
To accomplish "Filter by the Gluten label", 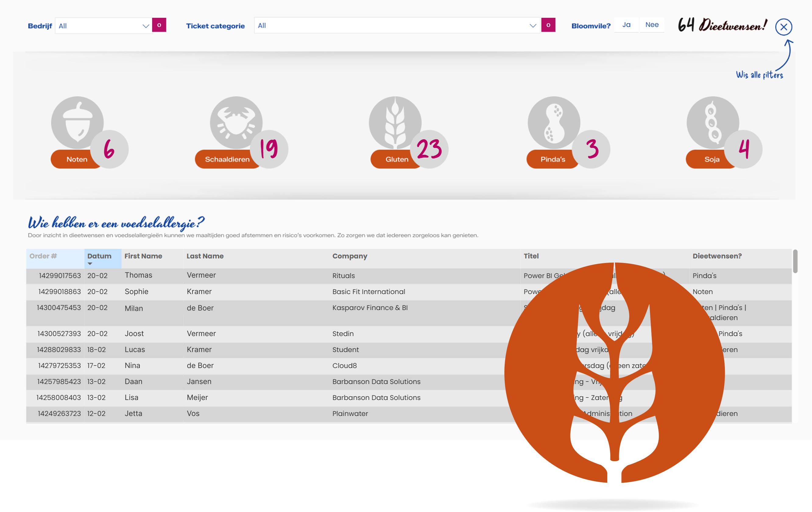I will 397,159.
